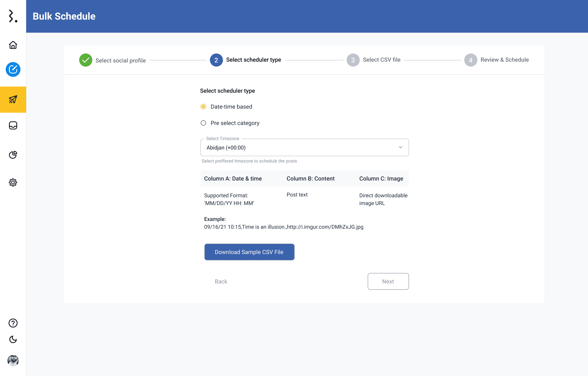Open the inbox sidebar icon
Image resolution: width=588 pixels, height=376 pixels.
(x=13, y=126)
